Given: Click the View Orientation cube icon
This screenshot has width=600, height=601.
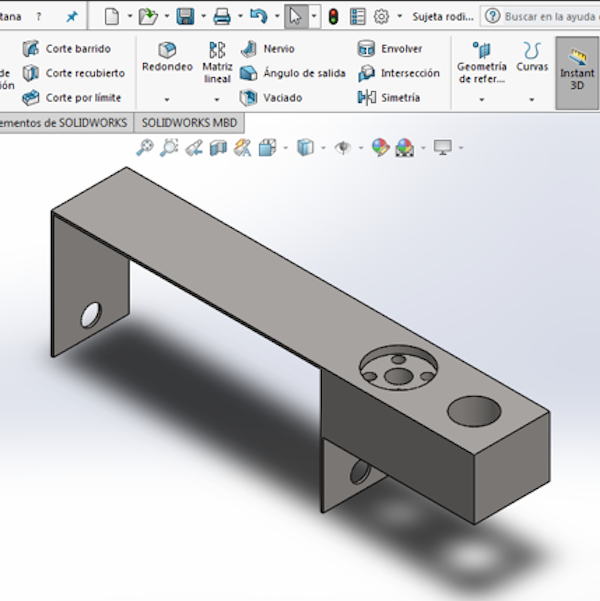Looking at the screenshot, I should coord(267,148).
